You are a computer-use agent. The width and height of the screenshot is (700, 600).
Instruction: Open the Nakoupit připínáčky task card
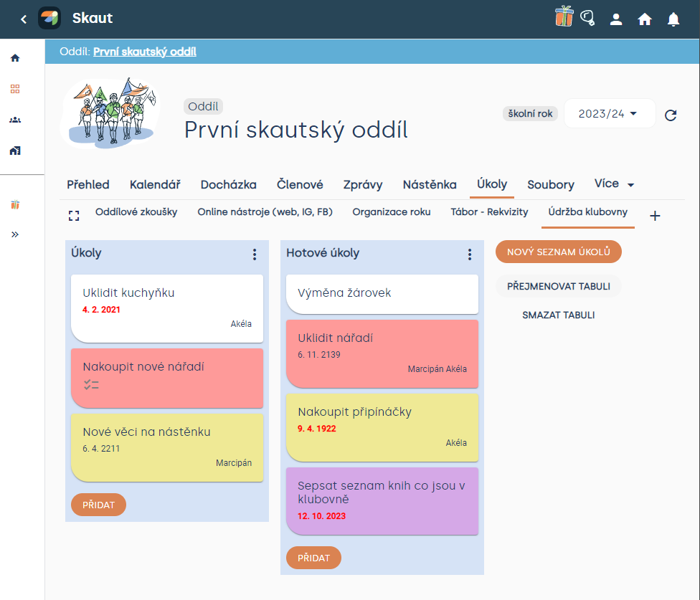coord(382,427)
